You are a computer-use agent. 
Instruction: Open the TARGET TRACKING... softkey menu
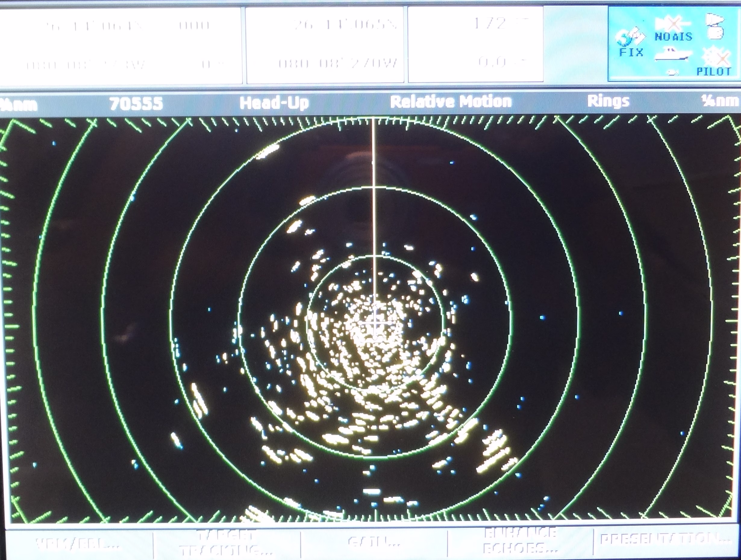pyautogui.click(x=227, y=543)
